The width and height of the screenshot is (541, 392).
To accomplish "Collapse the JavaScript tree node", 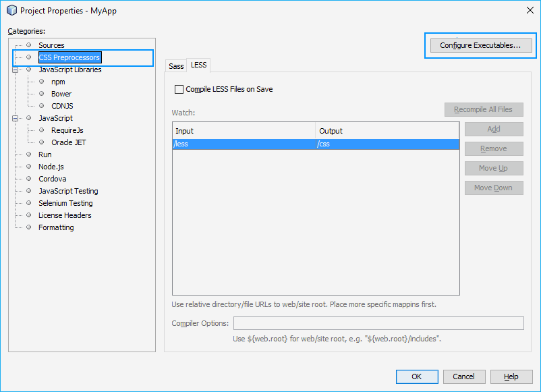I will click(x=14, y=117).
